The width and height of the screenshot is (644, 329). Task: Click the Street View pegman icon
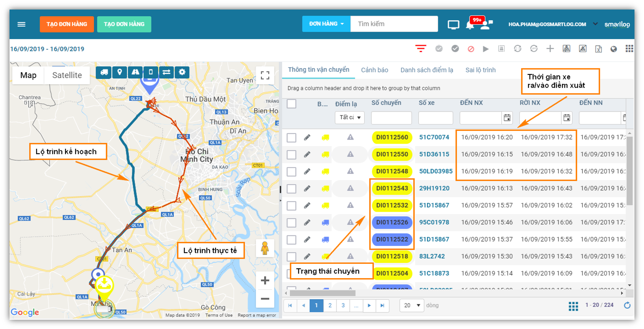pyautogui.click(x=265, y=248)
